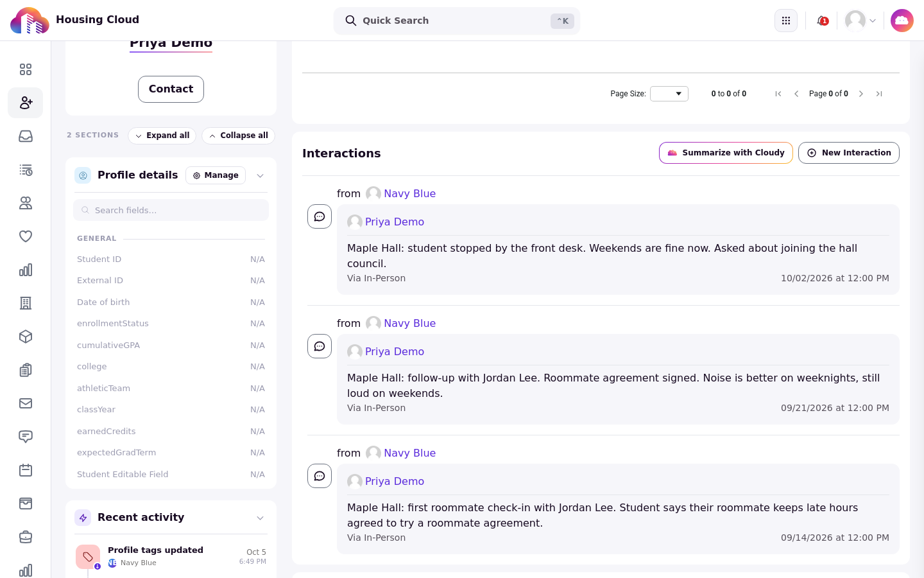The height and width of the screenshot is (578, 924).
Task: Open the inbox tray sidebar icon
Action: click(26, 136)
